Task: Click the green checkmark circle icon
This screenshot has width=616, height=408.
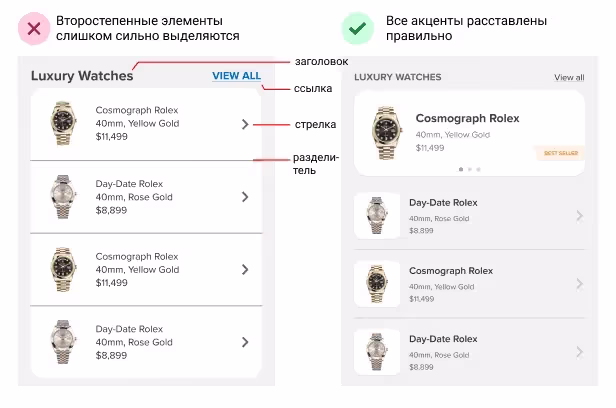Action: click(355, 28)
